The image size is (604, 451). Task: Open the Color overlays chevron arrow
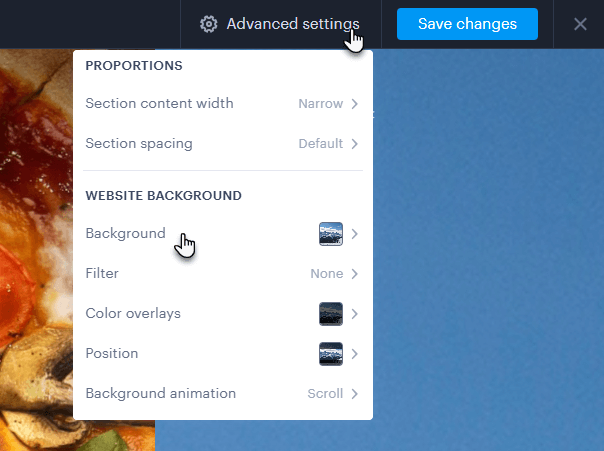355,314
